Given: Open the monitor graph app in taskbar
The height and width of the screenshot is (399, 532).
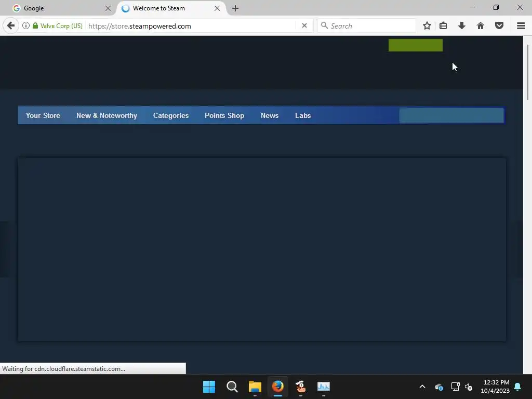Looking at the screenshot, I should pos(324,387).
